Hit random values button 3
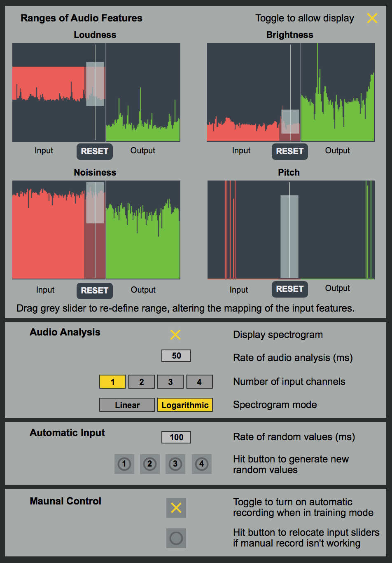 point(175,464)
